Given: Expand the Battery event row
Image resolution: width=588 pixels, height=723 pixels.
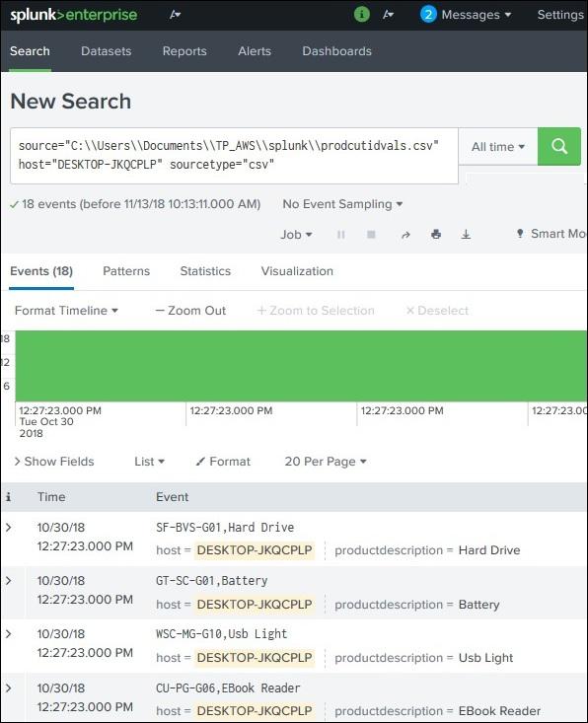Looking at the screenshot, I should [8, 581].
